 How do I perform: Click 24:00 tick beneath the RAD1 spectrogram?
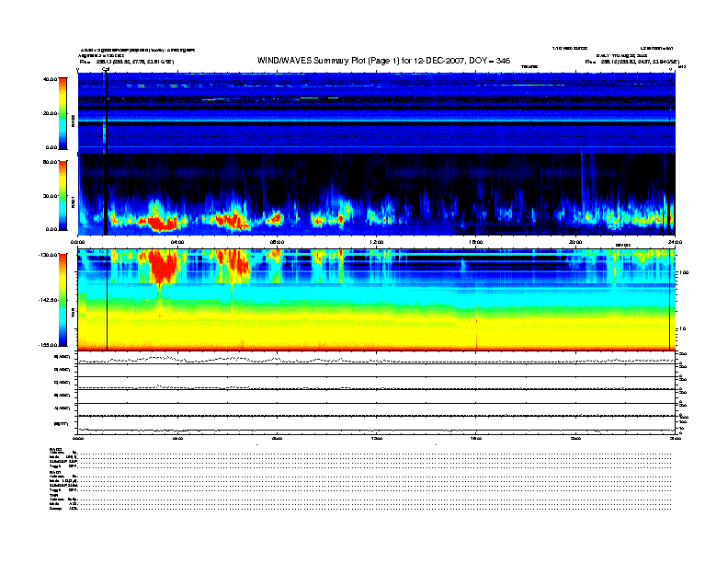pyautogui.click(x=675, y=242)
